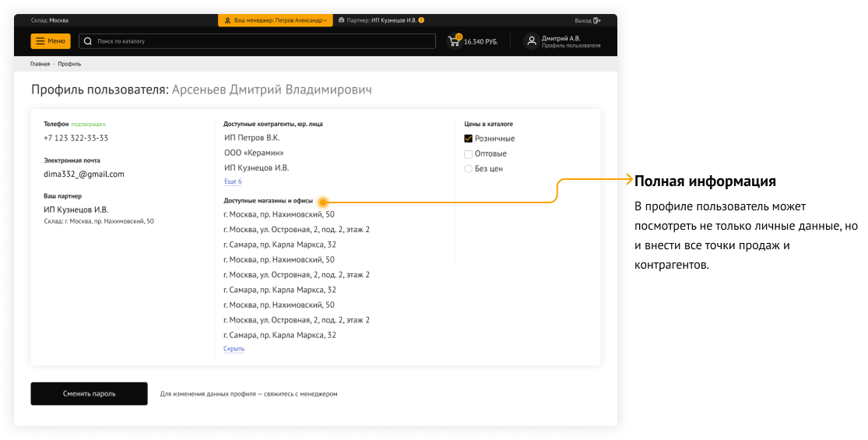Click the user avatar icon

coord(531,41)
